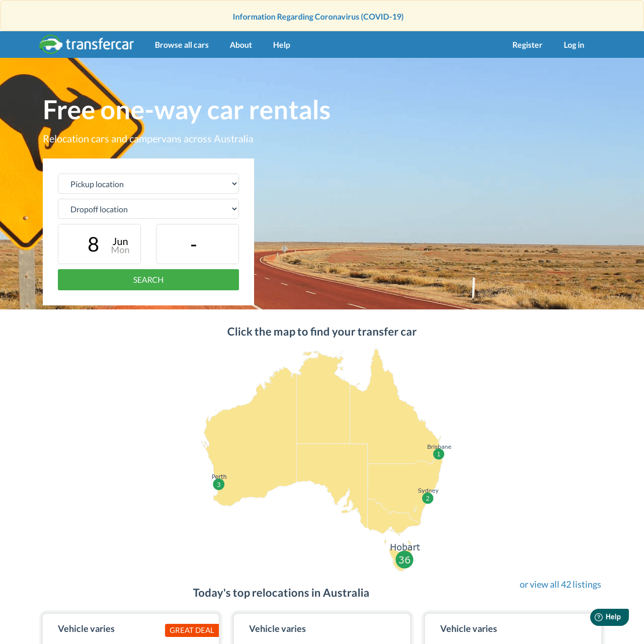Open the Vehicle varies card with GREAT DEAL badge

[x=131, y=628]
